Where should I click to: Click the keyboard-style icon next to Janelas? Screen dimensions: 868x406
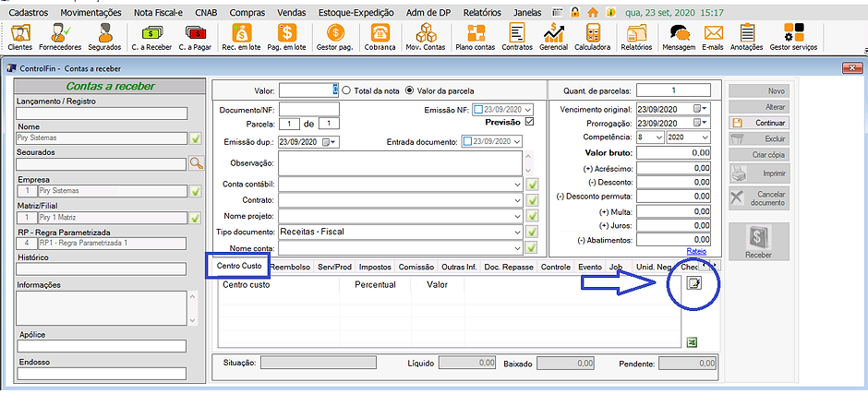[559, 12]
